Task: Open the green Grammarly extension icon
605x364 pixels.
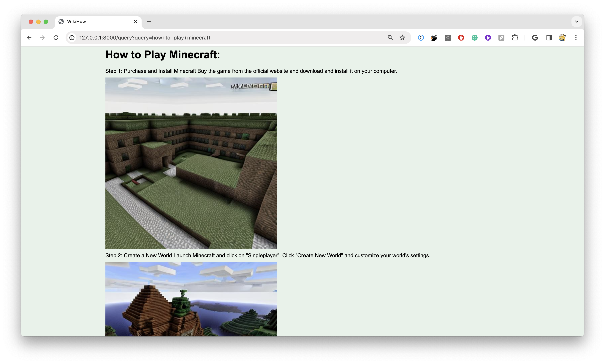Action: point(475,37)
